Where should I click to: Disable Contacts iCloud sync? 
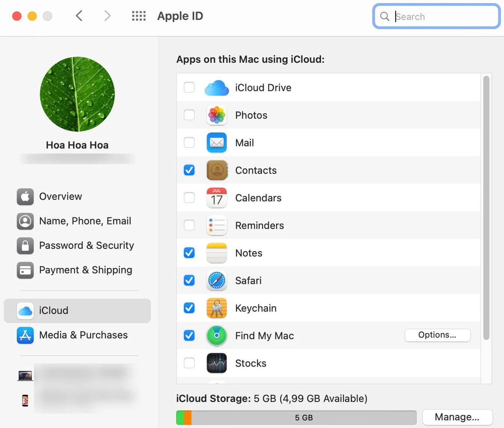189,170
